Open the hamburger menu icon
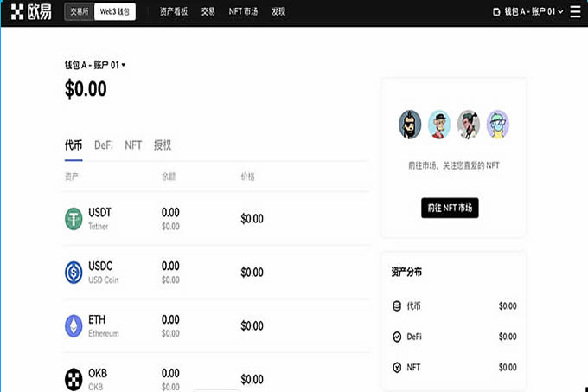Viewport: 588px width, 392px height. (575, 12)
